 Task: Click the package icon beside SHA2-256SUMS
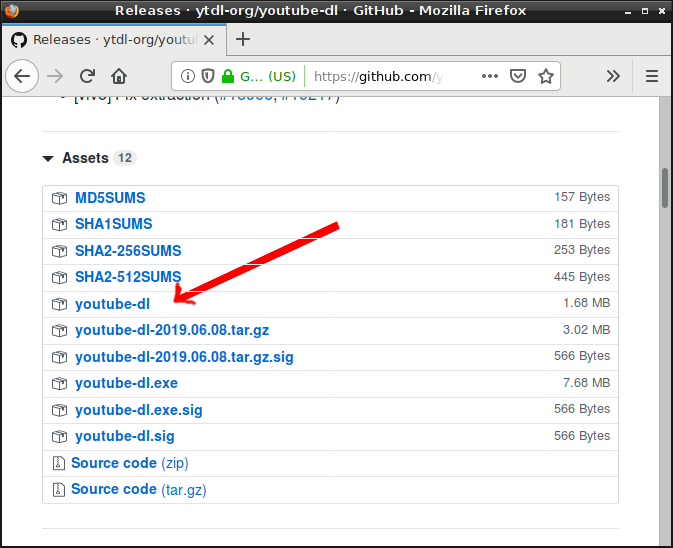60,251
